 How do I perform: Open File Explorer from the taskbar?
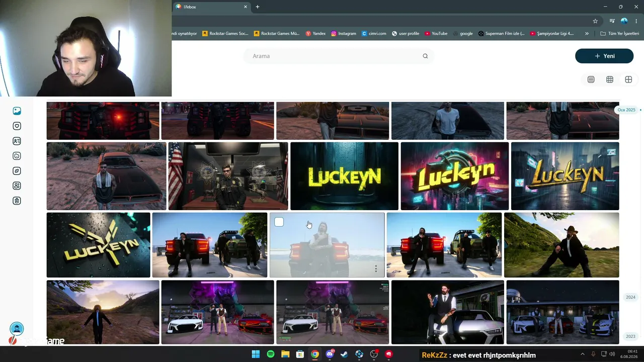pos(285,354)
